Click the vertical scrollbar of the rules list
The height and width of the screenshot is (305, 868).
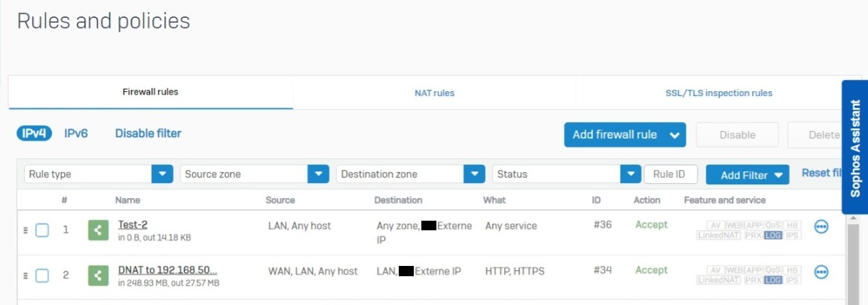pos(852,260)
